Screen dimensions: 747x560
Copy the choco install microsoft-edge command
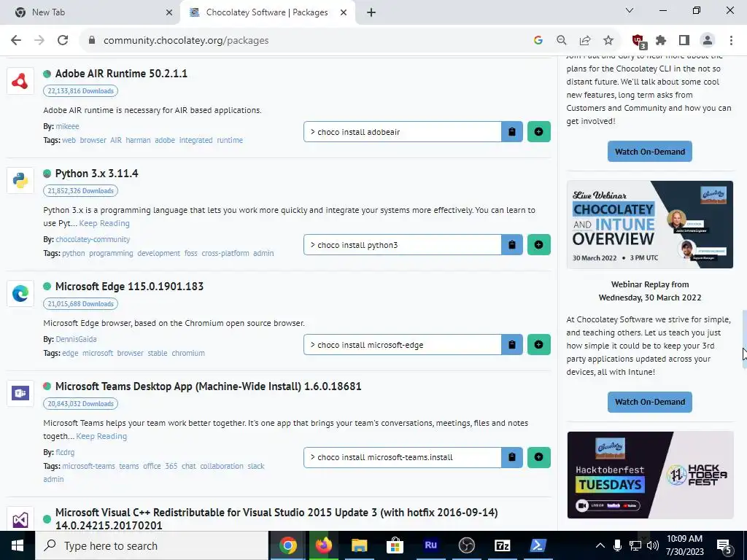coord(512,345)
